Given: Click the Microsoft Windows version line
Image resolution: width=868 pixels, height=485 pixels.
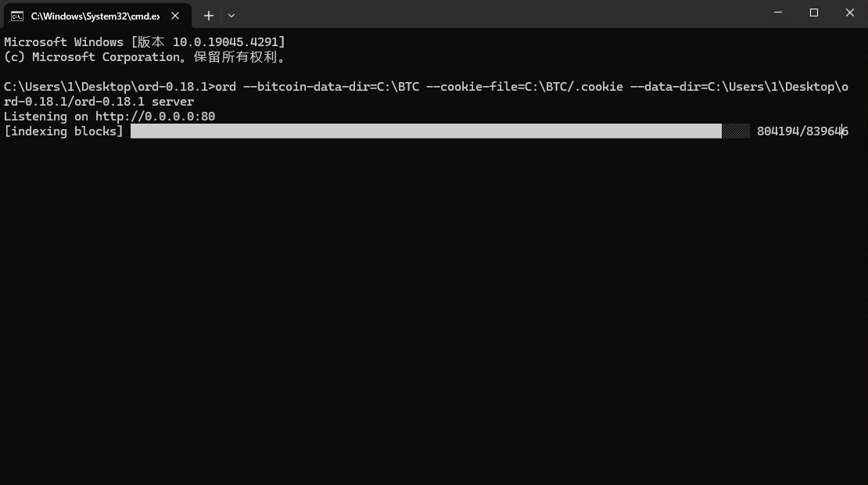Looking at the screenshot, I should 145,42.
